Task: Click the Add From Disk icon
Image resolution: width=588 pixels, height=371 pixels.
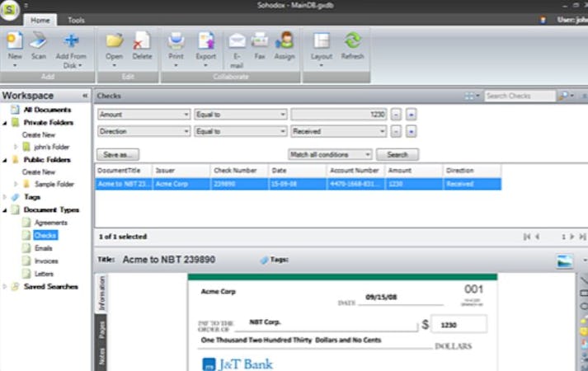Action: click(71, 41)
